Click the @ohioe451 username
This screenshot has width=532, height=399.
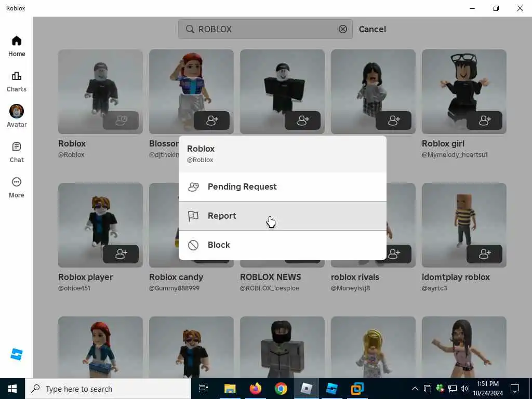(74, 288)
